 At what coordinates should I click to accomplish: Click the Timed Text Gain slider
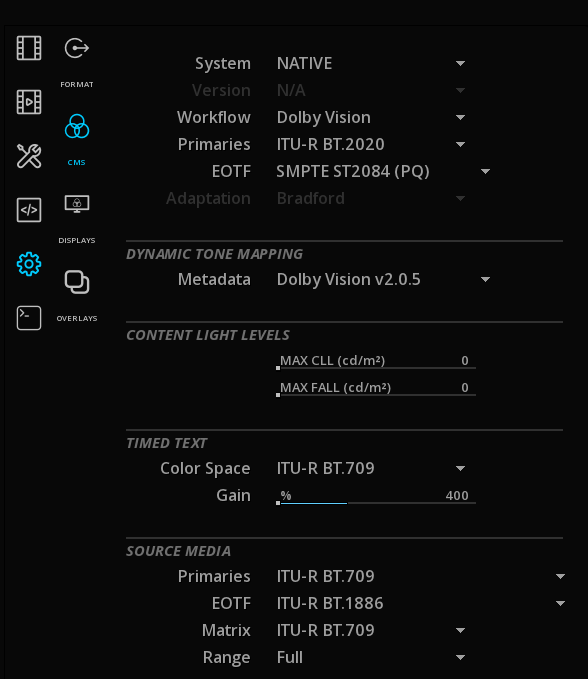[x=376, y=496]
